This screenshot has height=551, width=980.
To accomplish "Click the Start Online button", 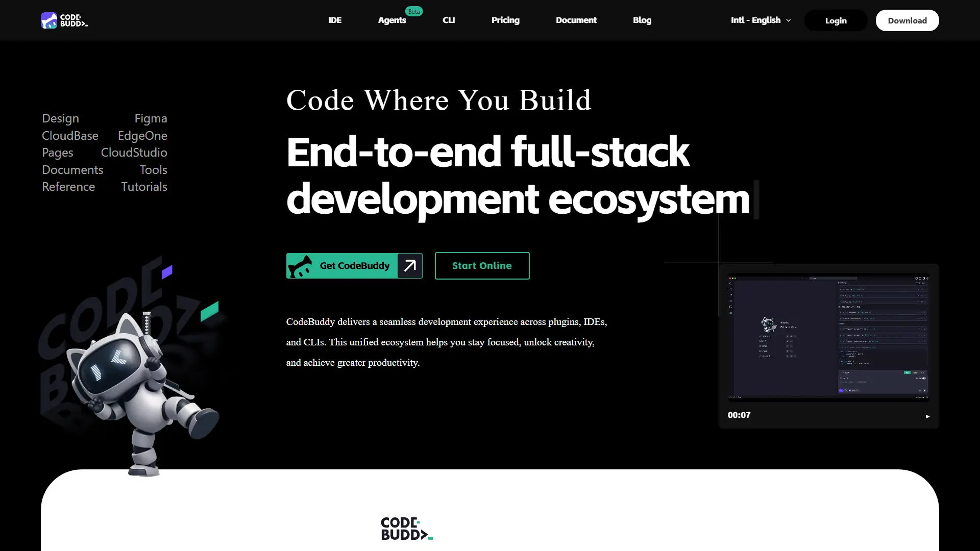I will [x=482, y=266].
